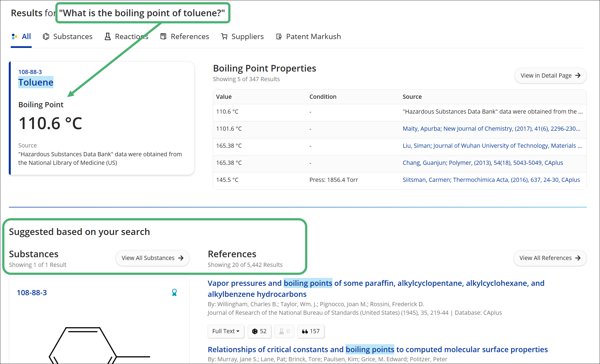Image resolution: width=600 pixels, height=364 pixels.
Task: Click the Source column header
Action: pyautogui.click(x=412, y=97)
